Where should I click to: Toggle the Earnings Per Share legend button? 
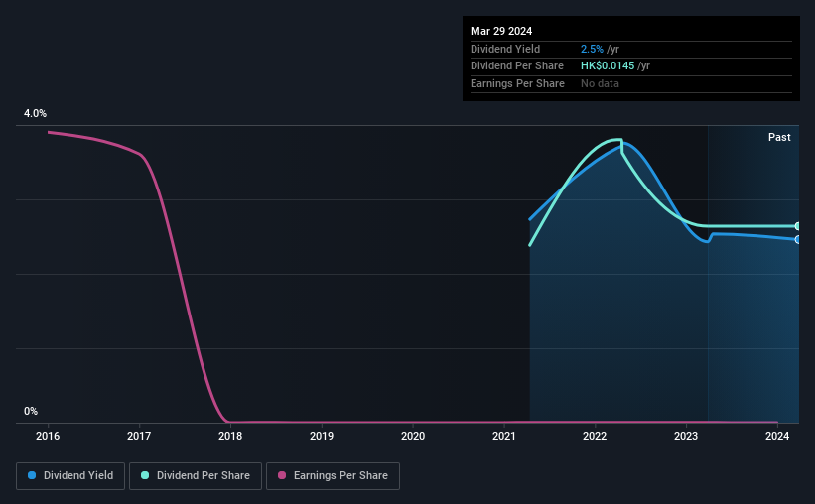click(333, 476)
